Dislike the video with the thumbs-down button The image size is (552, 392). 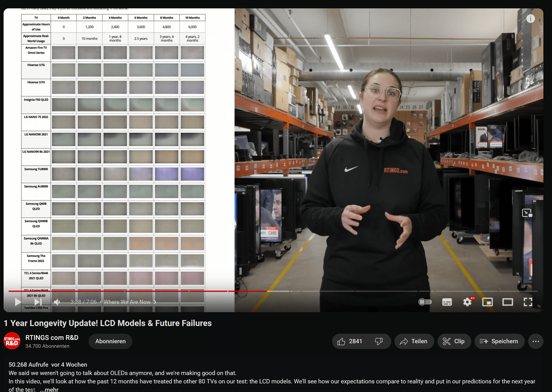pyautogui.click(x=379, y=341)
